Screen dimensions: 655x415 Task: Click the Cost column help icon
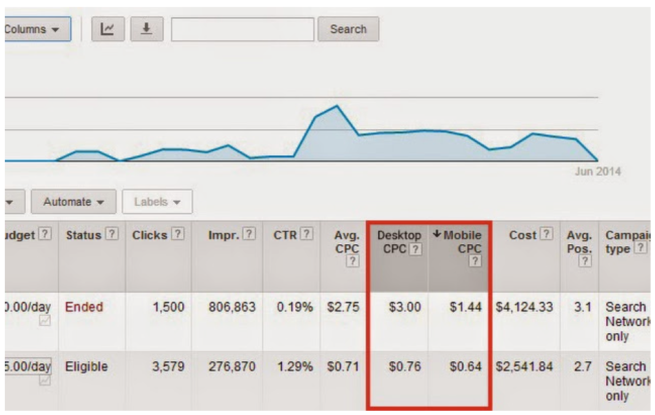[x=546, y=234]
